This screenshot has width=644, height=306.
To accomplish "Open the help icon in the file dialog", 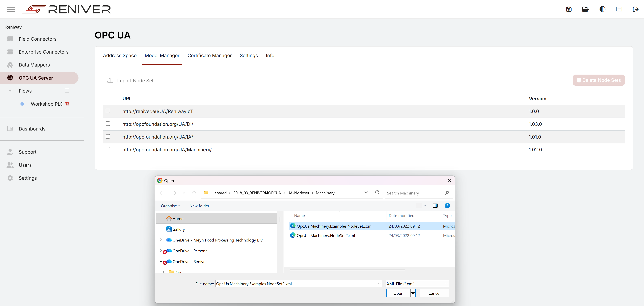I will 447,206.
